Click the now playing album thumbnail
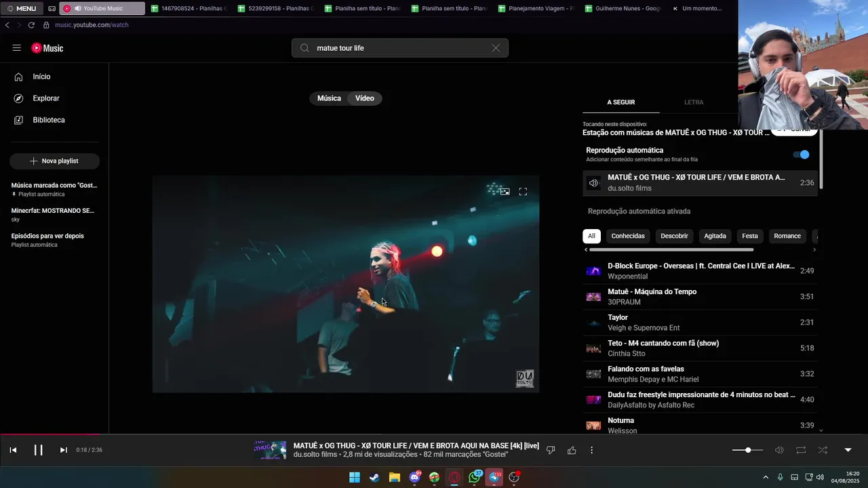This screenshot has height=488, width=868. (x=270, y=450)
